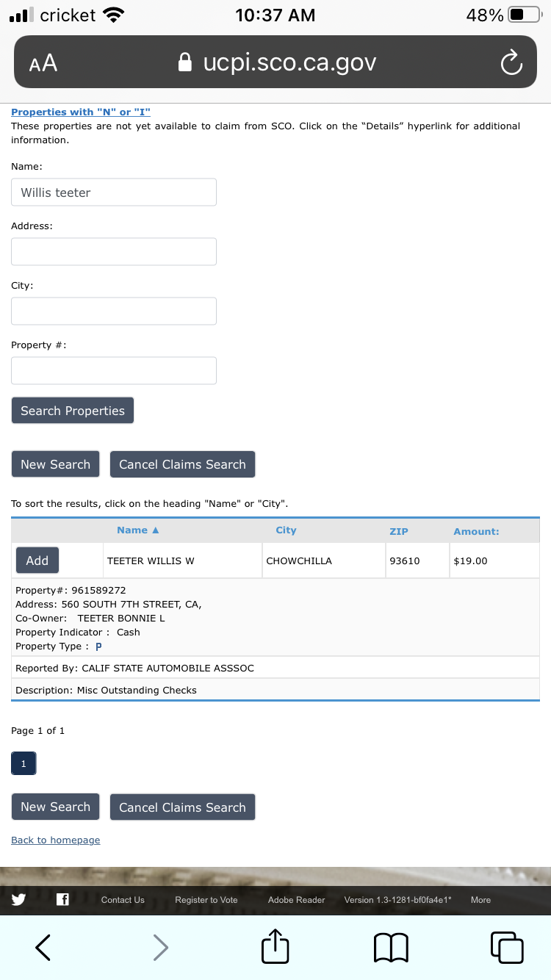Viewport: 551px width, 980px height.
Task: Select the Co-Owner TEETER BONNIE L line
Action: click(x=90, y=618)
